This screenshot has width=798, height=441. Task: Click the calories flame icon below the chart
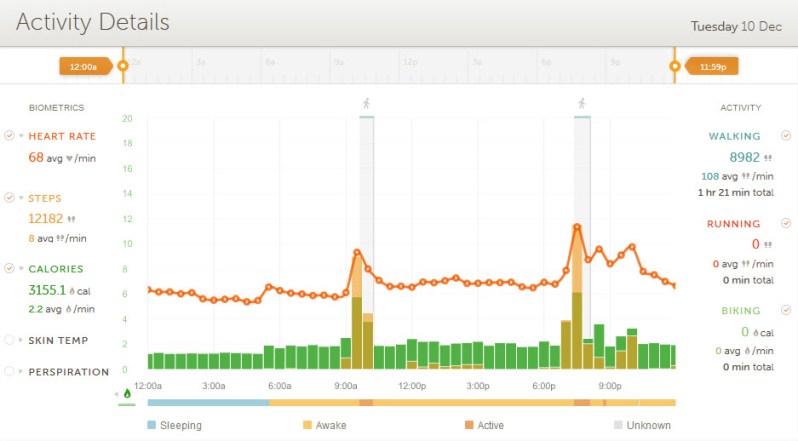coord(127,394)
